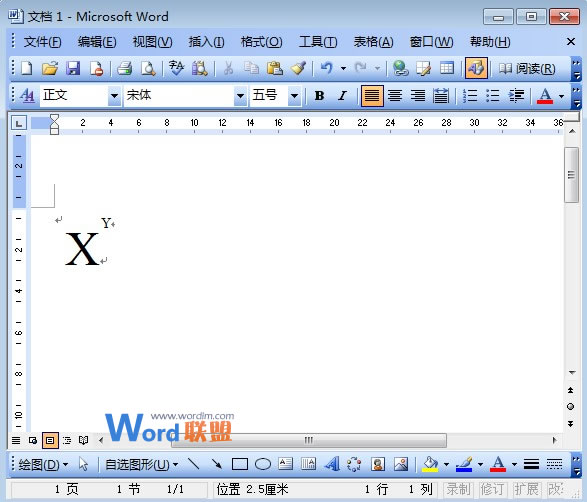Image resolution: width=587 pixels, height=502 pixels.
Task: Insert a text box from Drawing toolbar
Action: (286, 464)
